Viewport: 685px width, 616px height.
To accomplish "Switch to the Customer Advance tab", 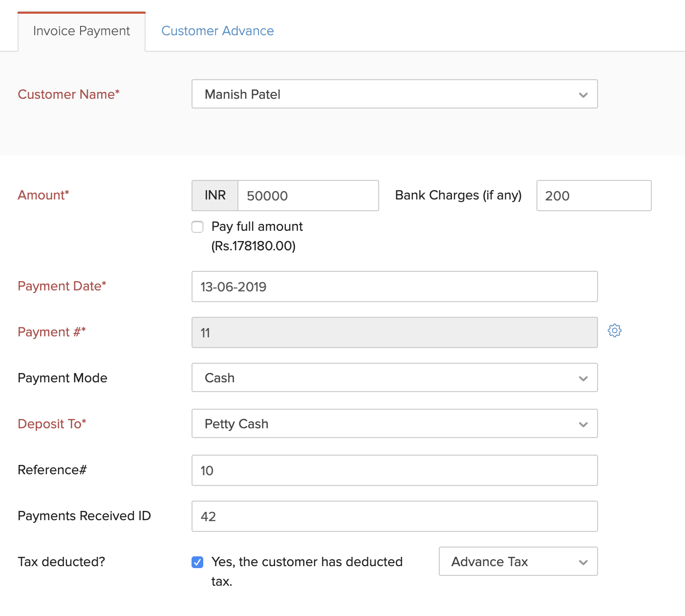I will click(217, 31).
